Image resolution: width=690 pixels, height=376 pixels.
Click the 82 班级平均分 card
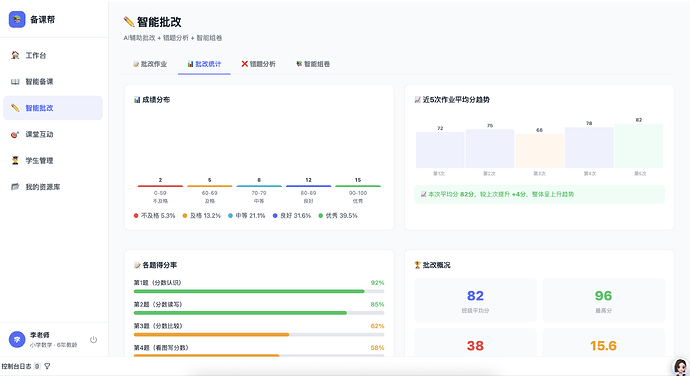click(x=475, y=300)
